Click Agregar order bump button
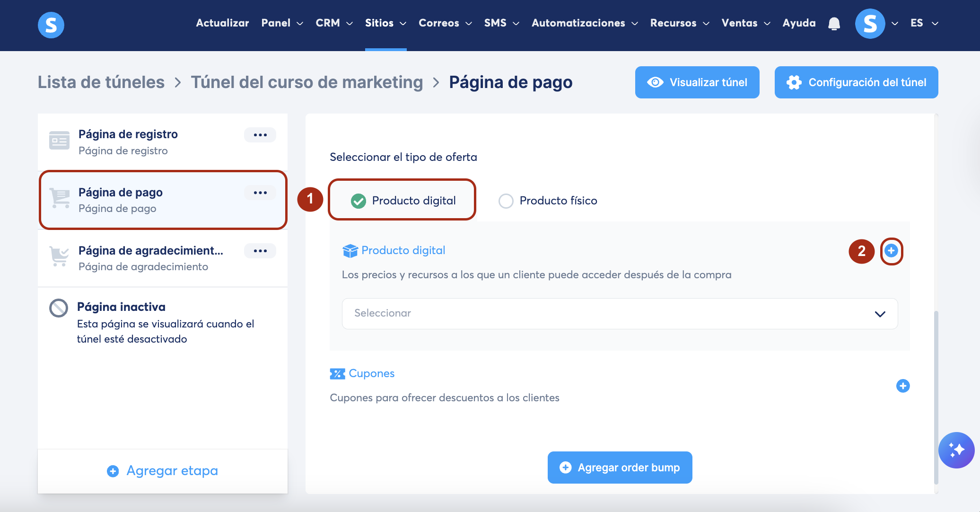The image size is (980, 512). point(620,468)
